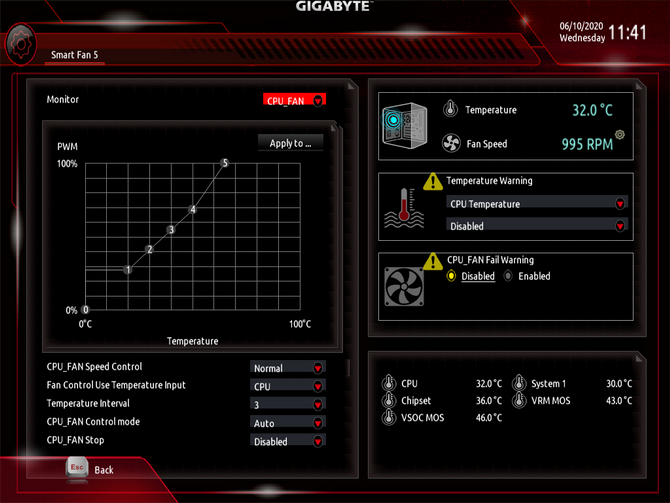Select the Disabled radio for CPU_FAN Fail Warning
Image resolution: width=670 pixels, height=503 pixels.
451,276
